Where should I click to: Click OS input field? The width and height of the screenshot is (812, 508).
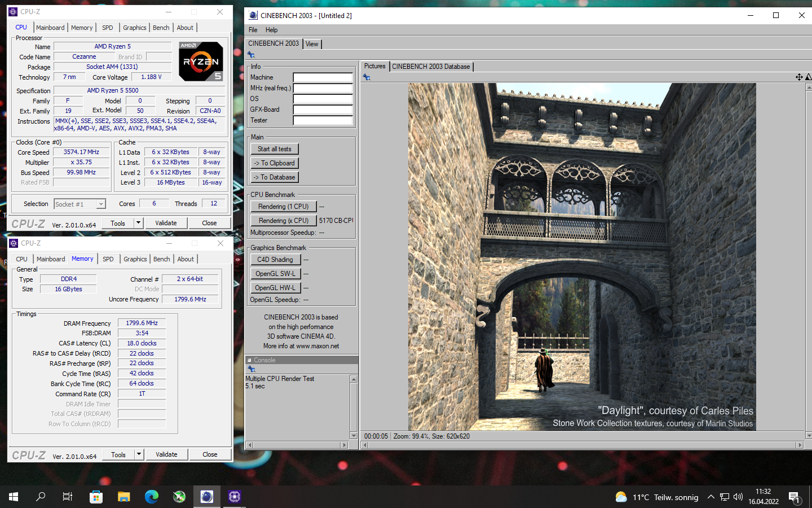(323, 99)
